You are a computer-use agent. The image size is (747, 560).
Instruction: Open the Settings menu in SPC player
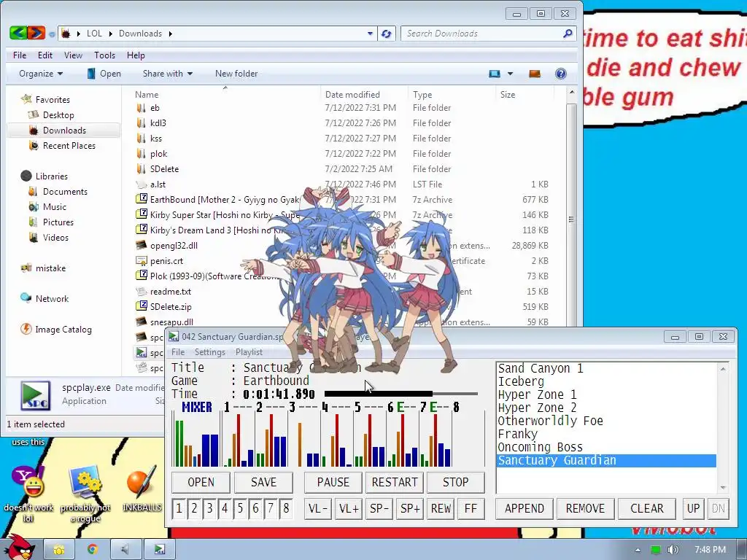coord(209,352)
